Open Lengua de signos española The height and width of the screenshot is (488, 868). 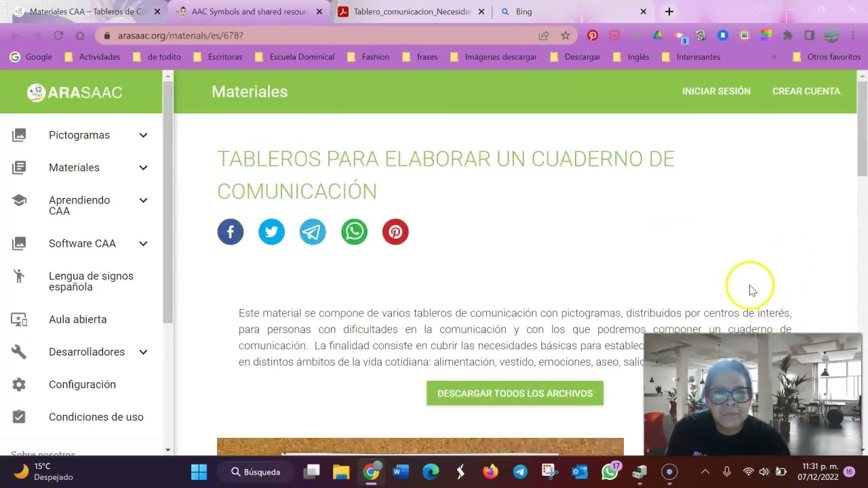click(91, 281)
